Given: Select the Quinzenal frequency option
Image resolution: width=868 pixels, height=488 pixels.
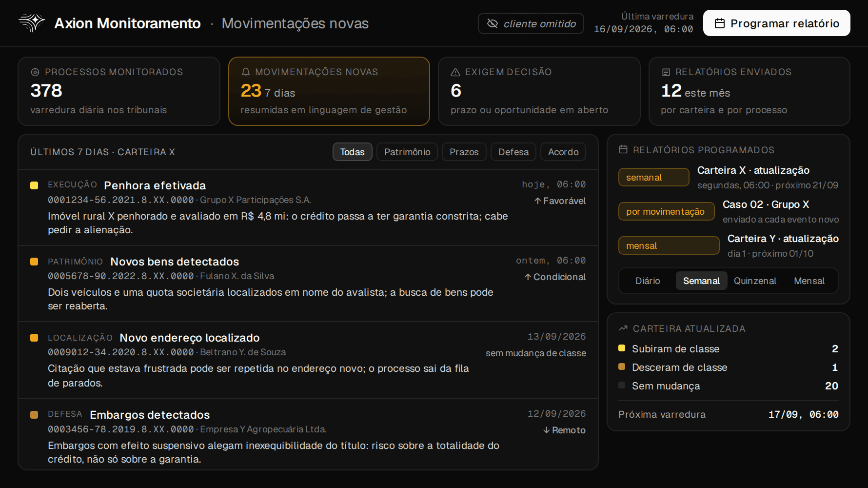Looking at the screenshot, I should (755, 281).
